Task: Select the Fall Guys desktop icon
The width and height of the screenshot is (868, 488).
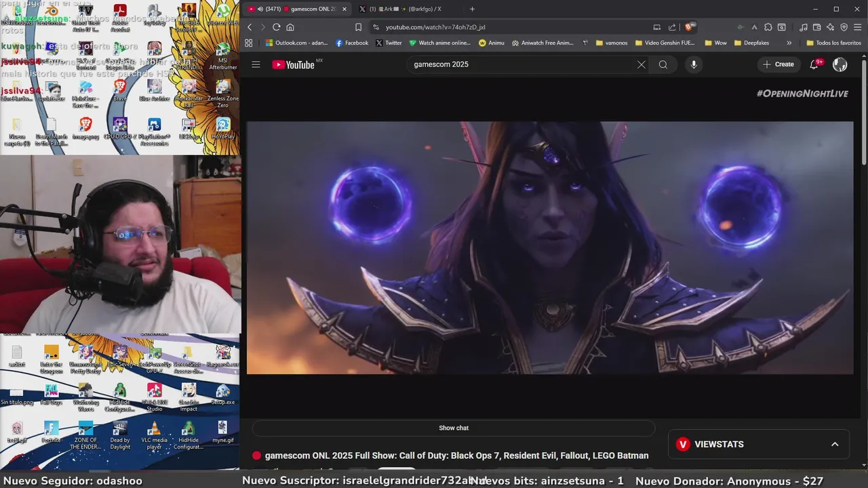Action: [52, 394]
